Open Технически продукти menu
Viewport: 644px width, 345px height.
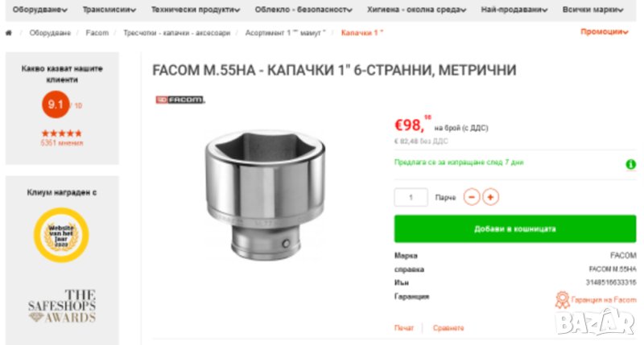tap(196, 10)
